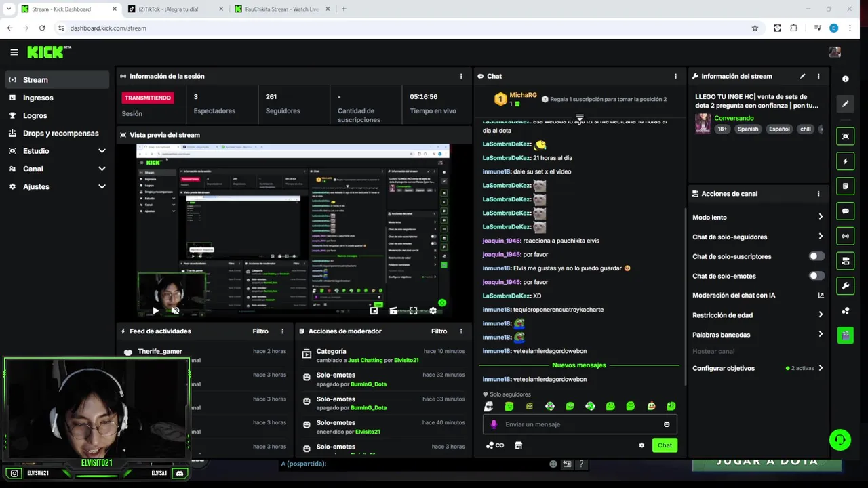Open Drops y recompensas in the sidebar
Screen dimensions: 868x488
click(x=57, y=134)
